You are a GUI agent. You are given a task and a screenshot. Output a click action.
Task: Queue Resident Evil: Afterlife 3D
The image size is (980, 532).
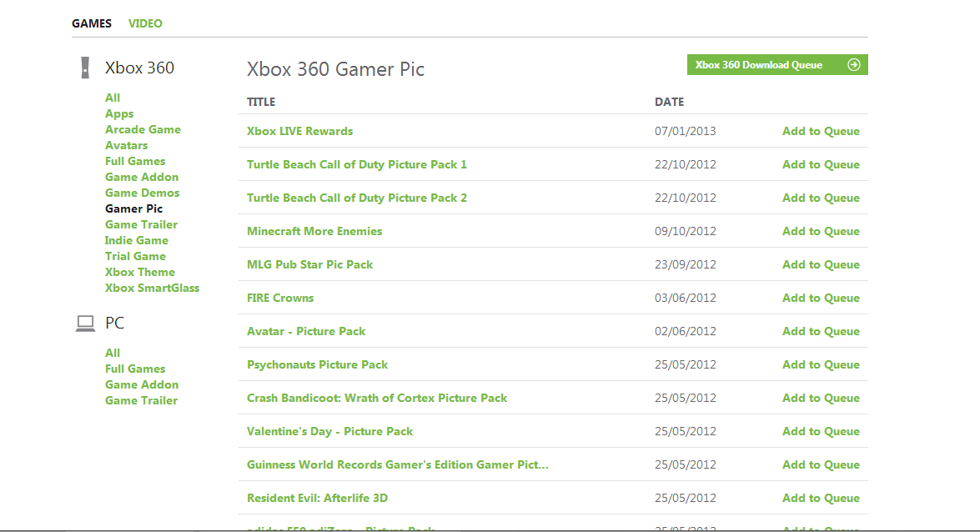pos(821,498)
